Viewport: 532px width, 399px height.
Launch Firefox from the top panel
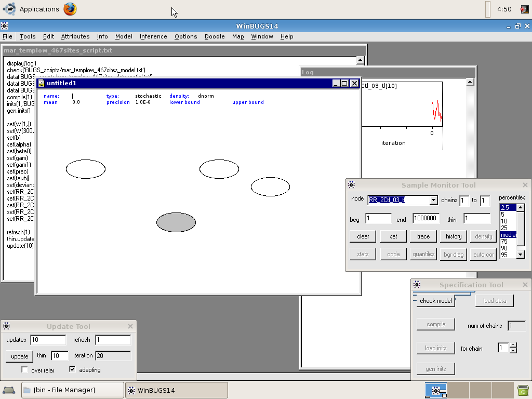click(x=70, y=9)
